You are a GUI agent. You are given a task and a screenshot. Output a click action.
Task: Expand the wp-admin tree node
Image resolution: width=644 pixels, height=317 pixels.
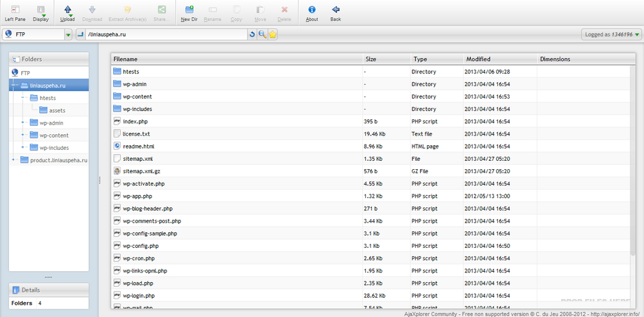point(24,123)
